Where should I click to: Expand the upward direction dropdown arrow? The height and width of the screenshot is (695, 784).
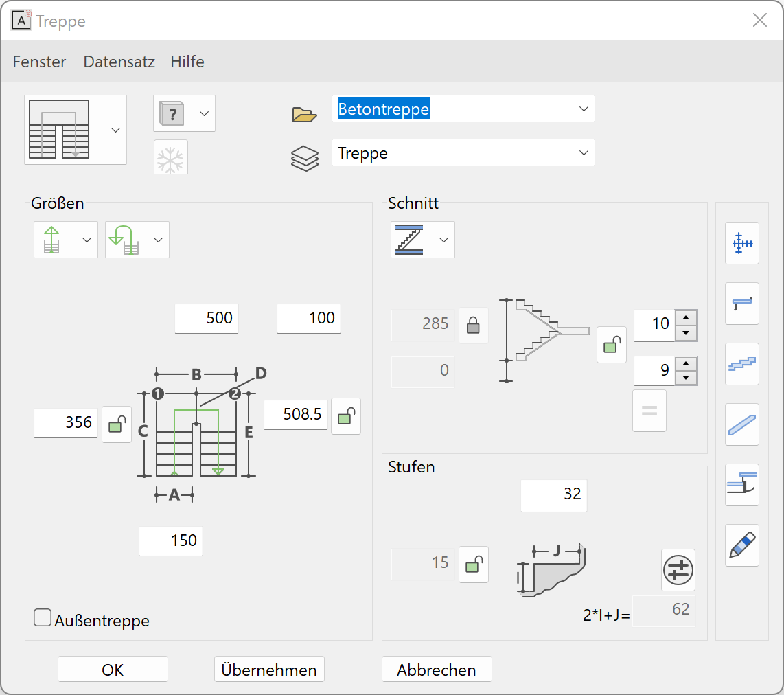[x=87, y=240]
